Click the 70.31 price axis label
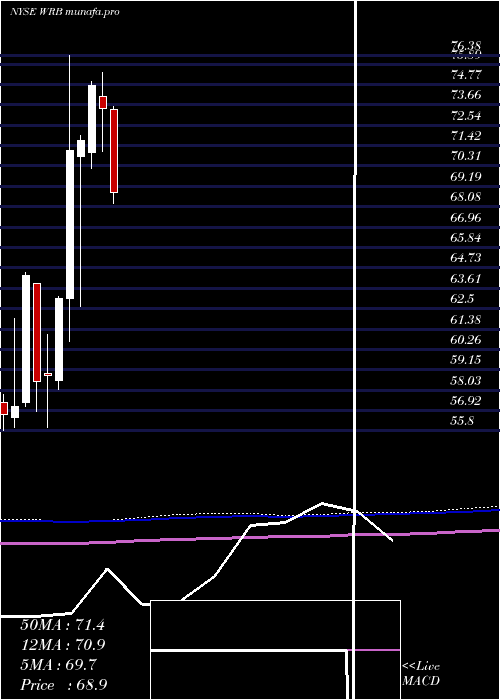Screen dimensions: 500x700 (x=466, y=156)
